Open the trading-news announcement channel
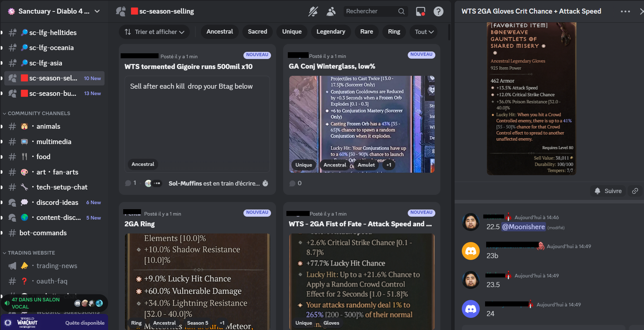Screen dimensions: 644x330 point(54,266)
